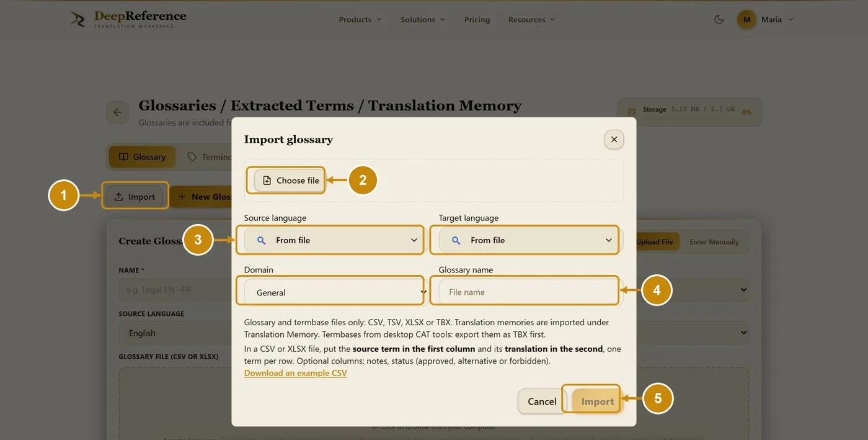Select the Upload File toggle

click(654, 241)
